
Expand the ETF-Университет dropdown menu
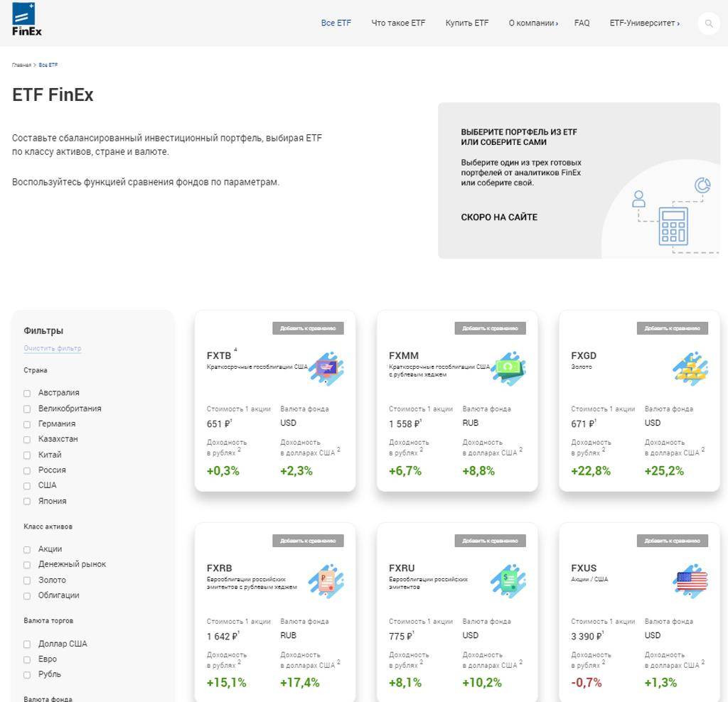pyautogui.click(x=644, y=23)
